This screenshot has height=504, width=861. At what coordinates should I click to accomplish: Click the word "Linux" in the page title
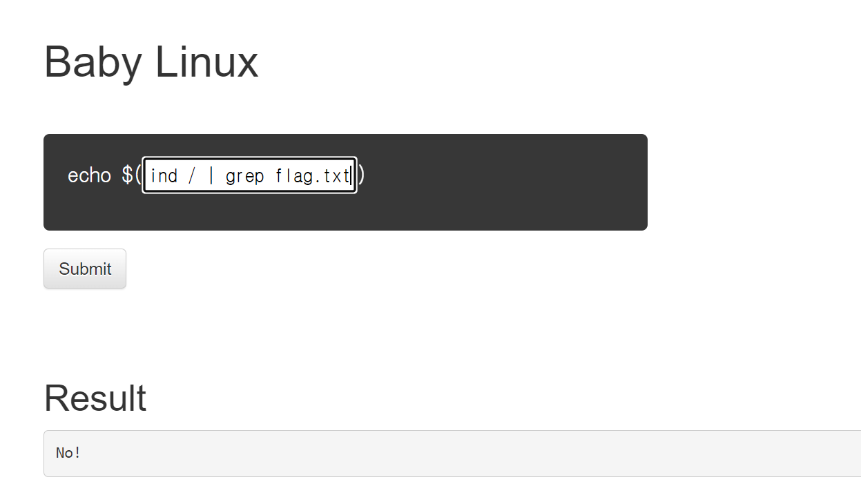click(x=206, y=62)
